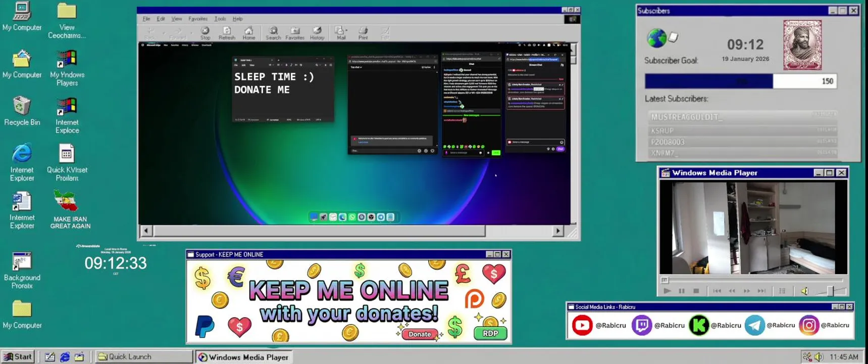Viewport: 868px width, 364px height.
Task: Open the File menu in the browser window
Action: point(146,19)
